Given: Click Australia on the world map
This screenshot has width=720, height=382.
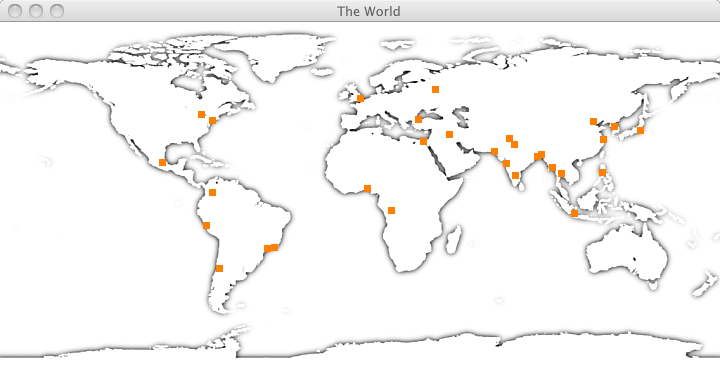Looking at the screenshot, I should [627, 255].
